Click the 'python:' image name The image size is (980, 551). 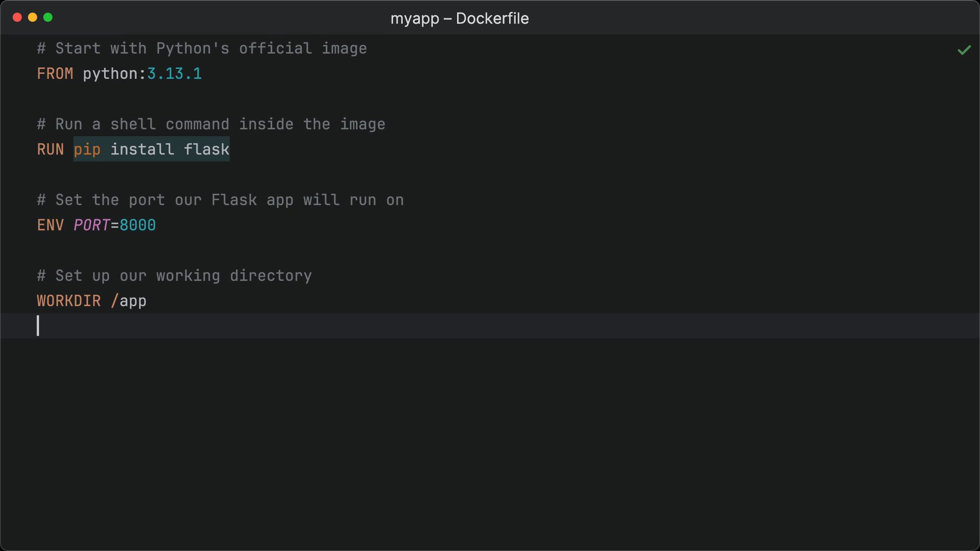(115, 74)
